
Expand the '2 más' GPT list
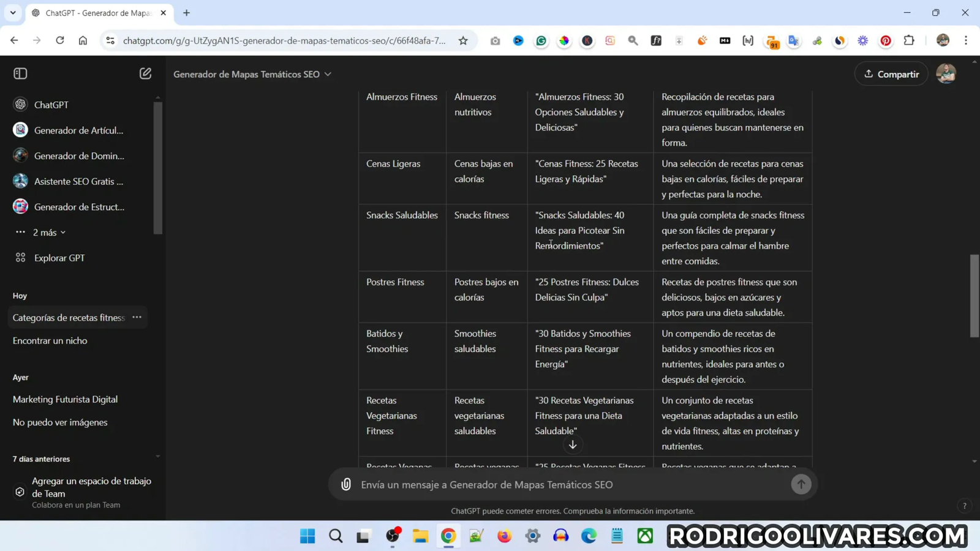point(49,233)
